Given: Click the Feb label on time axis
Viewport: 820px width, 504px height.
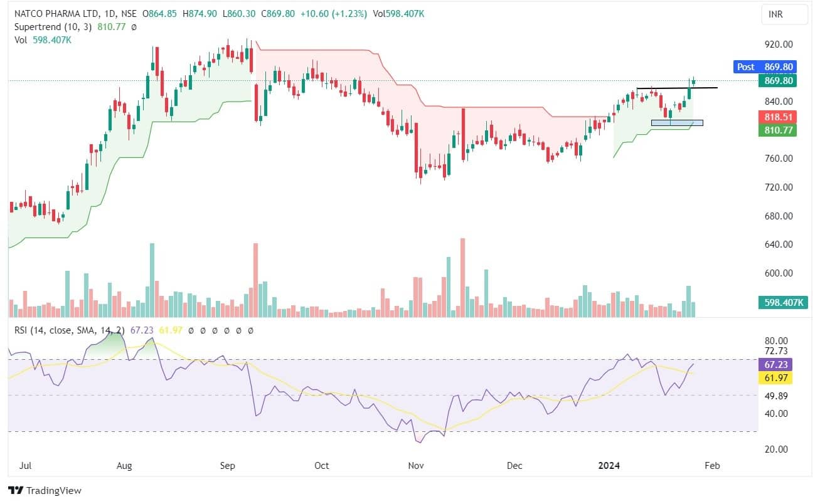Looking at the screenshot, I should coord(711,466).
